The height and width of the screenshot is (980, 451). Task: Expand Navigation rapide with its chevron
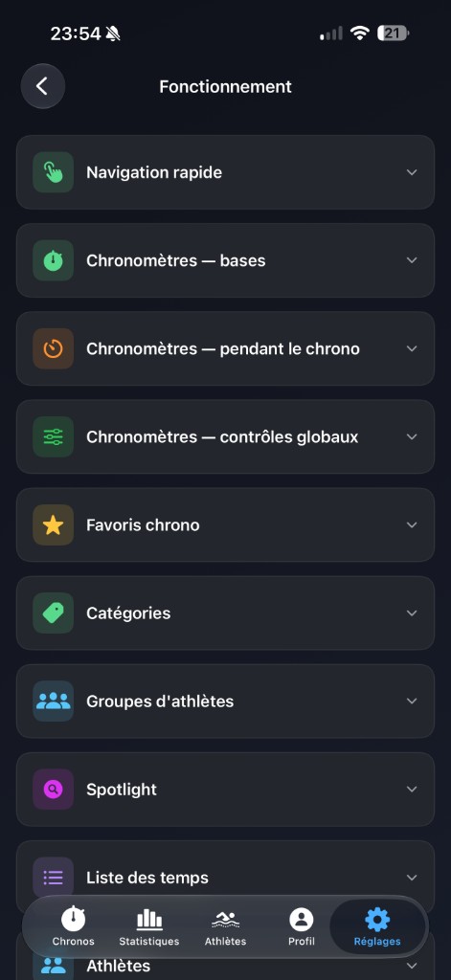[x=412, y=172]
